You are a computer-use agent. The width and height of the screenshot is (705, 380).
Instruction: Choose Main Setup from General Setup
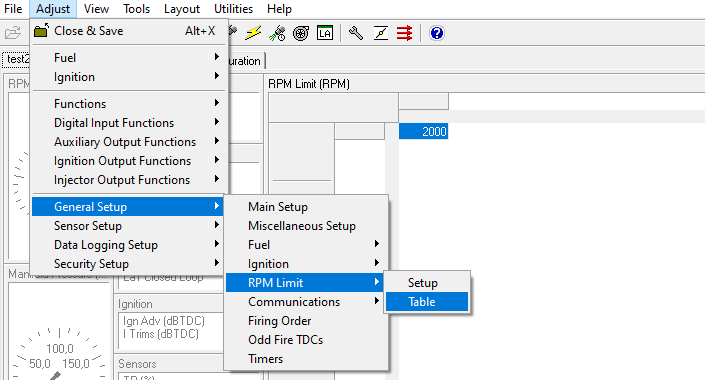(x=306, y=206)
